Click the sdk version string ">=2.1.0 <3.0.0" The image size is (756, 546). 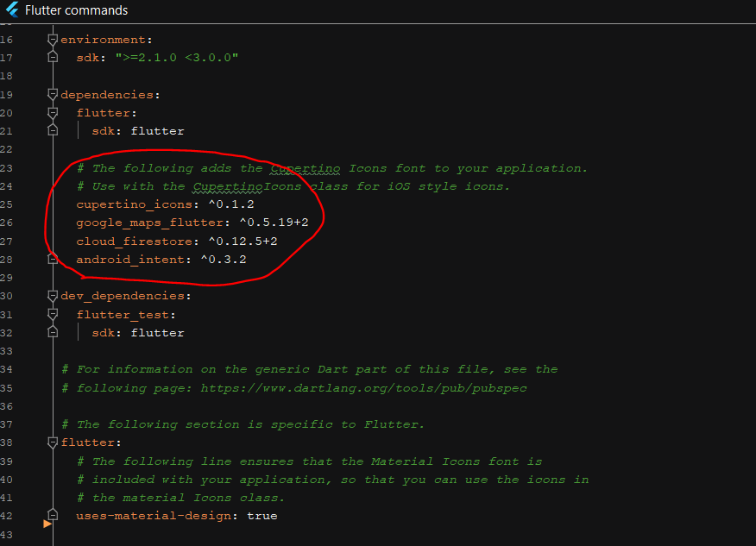[x=176, y=58]
